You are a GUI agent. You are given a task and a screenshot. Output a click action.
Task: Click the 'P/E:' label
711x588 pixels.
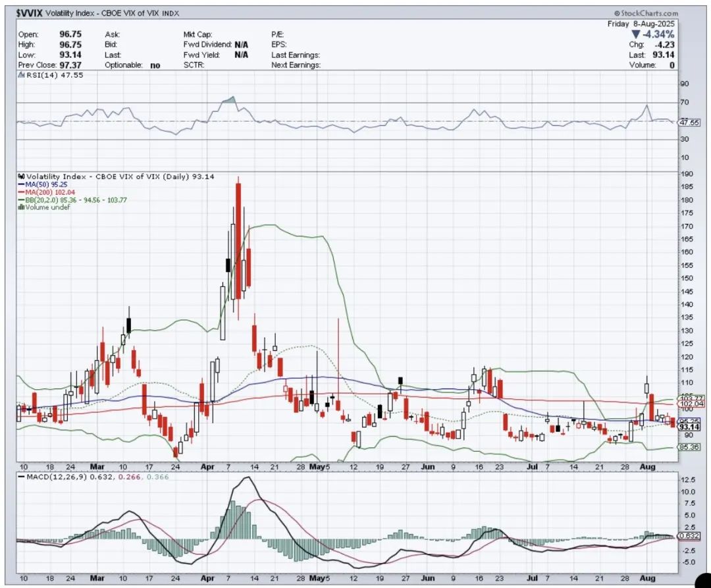[x=278, y=34]
